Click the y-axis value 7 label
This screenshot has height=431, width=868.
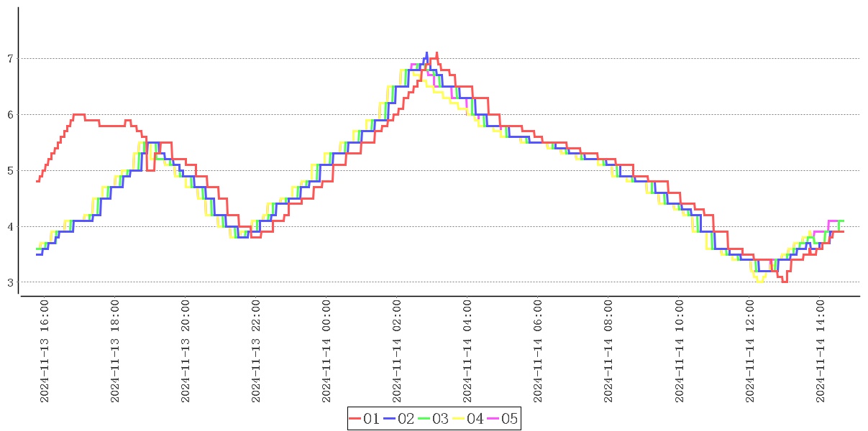[x=10, y=59]
